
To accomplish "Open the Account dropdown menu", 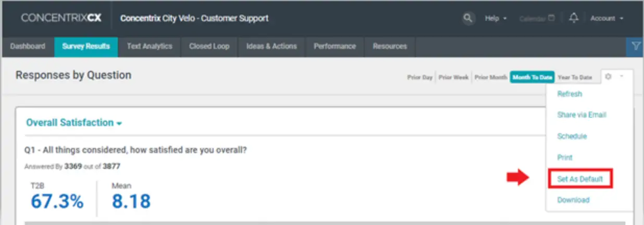I will pos(607,18).
